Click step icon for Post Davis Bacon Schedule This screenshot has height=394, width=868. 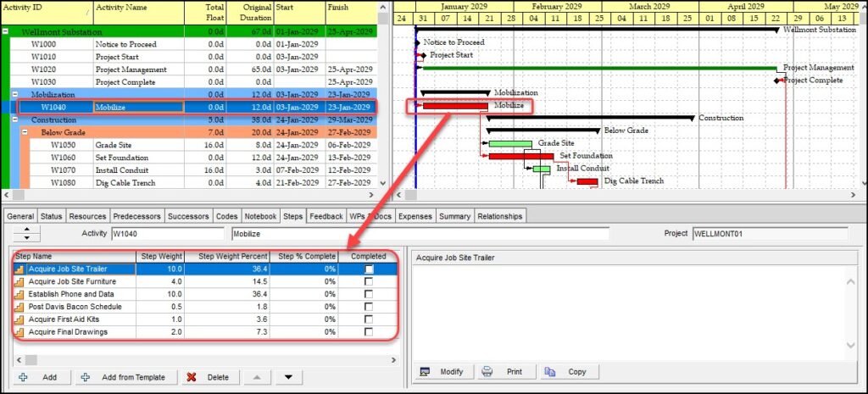click(20, 307)
